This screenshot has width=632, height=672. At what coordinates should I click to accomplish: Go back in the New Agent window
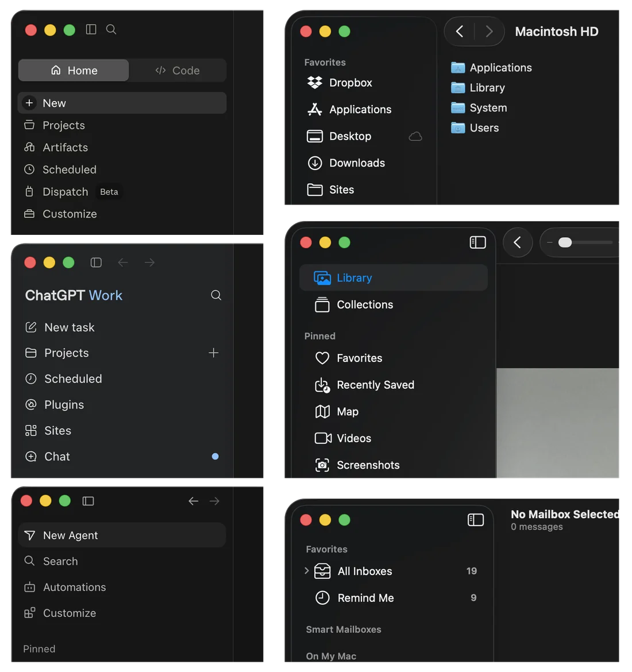coord(194,501)
